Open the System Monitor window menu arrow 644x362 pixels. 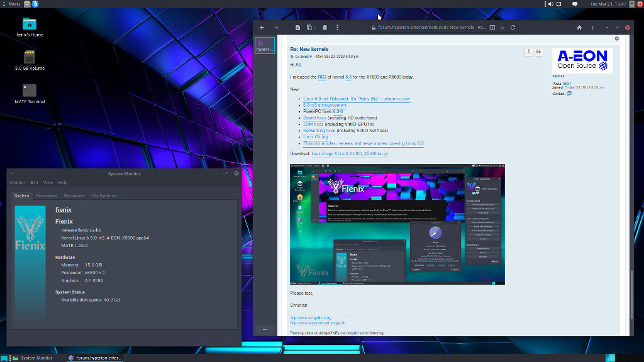tap(12, 173)
